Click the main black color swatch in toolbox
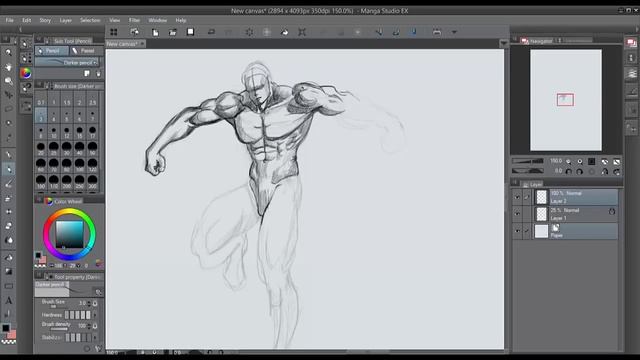The height and width of the screenshot is (360, 640). [6, 328]
